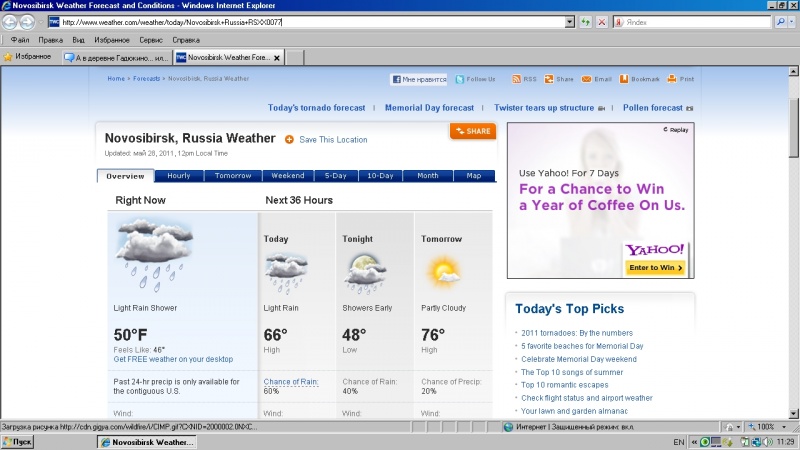Open the Windows Пуск start button
Screen dimensions: 800x450
18,441
